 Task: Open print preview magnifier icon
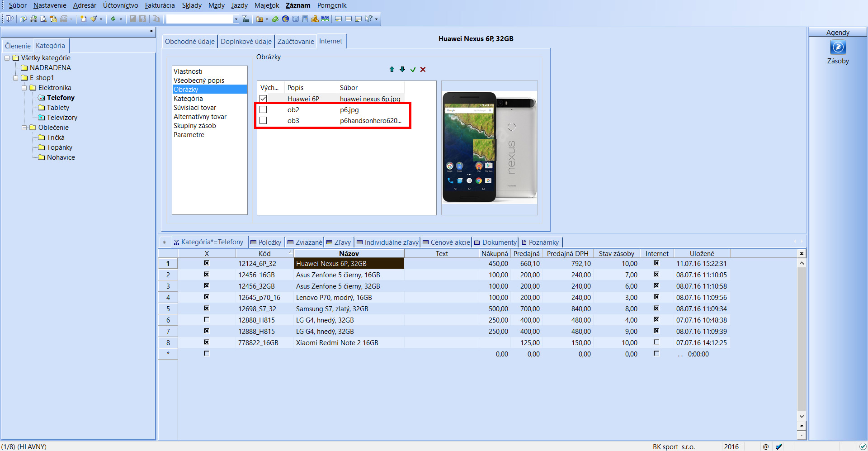[43, 19]
